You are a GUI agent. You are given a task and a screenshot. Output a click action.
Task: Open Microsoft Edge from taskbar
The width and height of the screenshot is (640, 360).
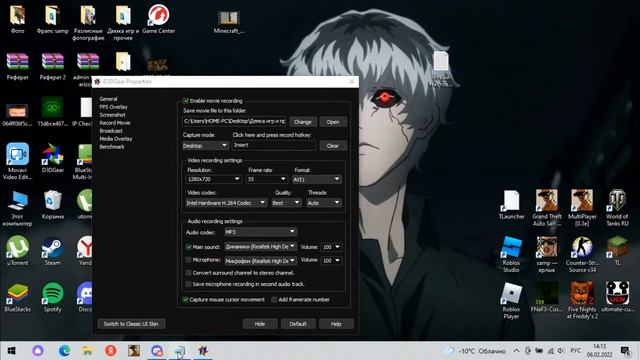(64, 351)
